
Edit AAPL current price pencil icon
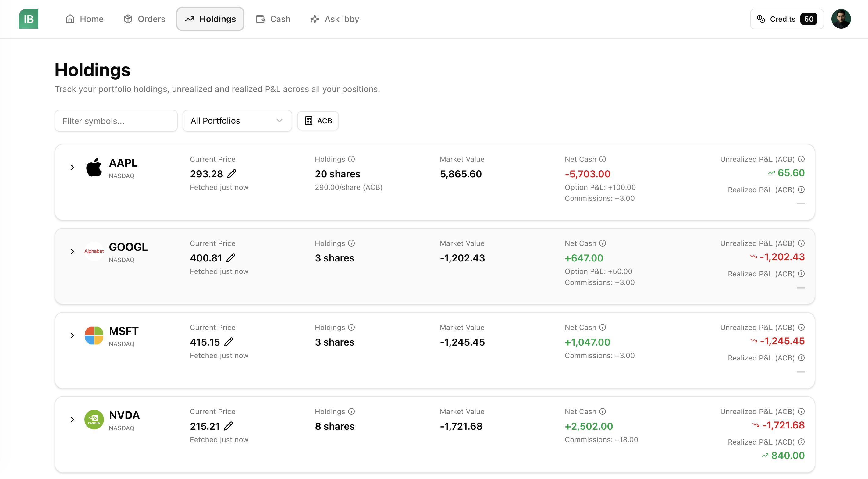232,174
